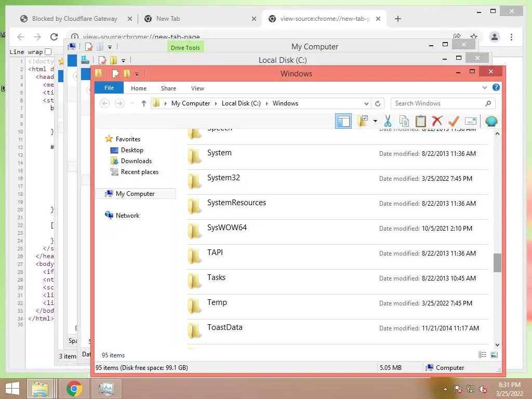Switch to the View ribbon tab
This screenshot has width=532, height=399.
(197, 88)
